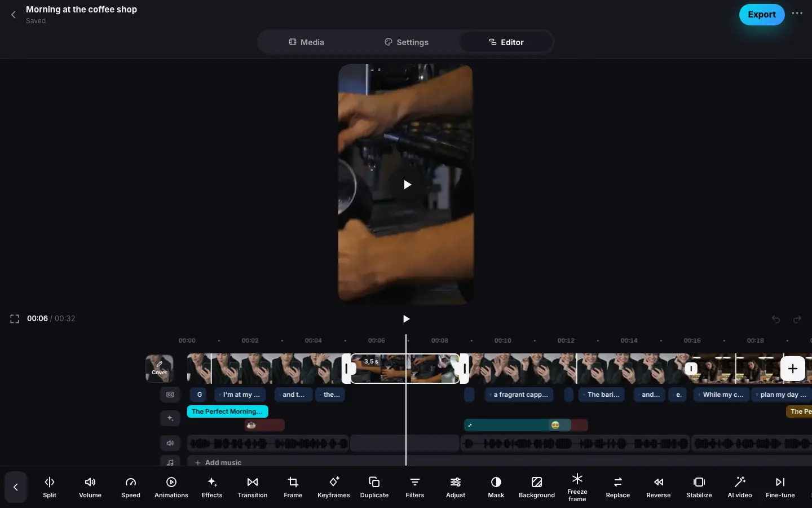Screen dimensions: 812x508
Task: Select the Split tool
Action: (50, 487)
